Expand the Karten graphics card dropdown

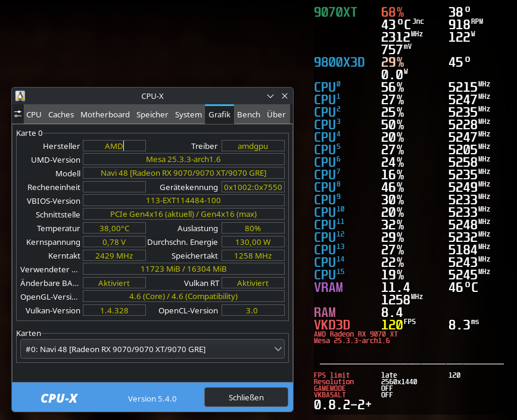click(152, 349)
